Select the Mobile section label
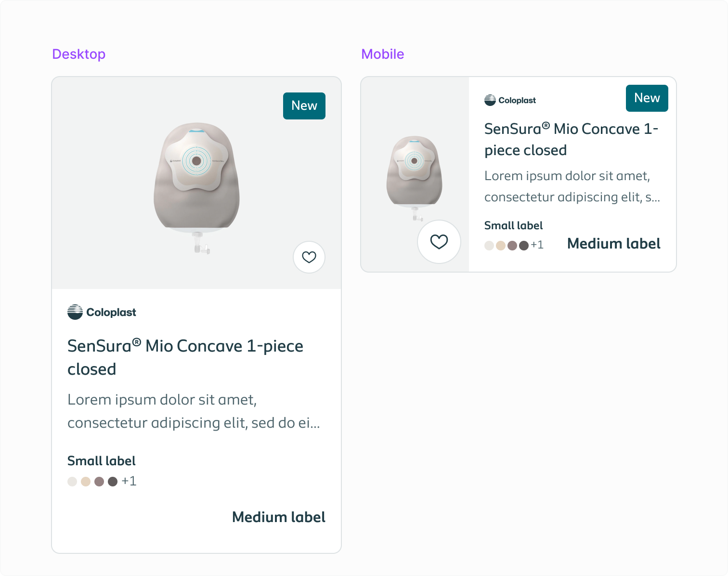Image resolution: width=728 pixels, height=576 pixels. 383,54
